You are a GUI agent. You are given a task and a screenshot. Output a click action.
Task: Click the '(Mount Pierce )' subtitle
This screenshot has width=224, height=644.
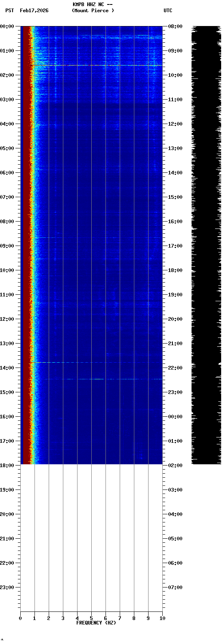[x=93, y=11]
